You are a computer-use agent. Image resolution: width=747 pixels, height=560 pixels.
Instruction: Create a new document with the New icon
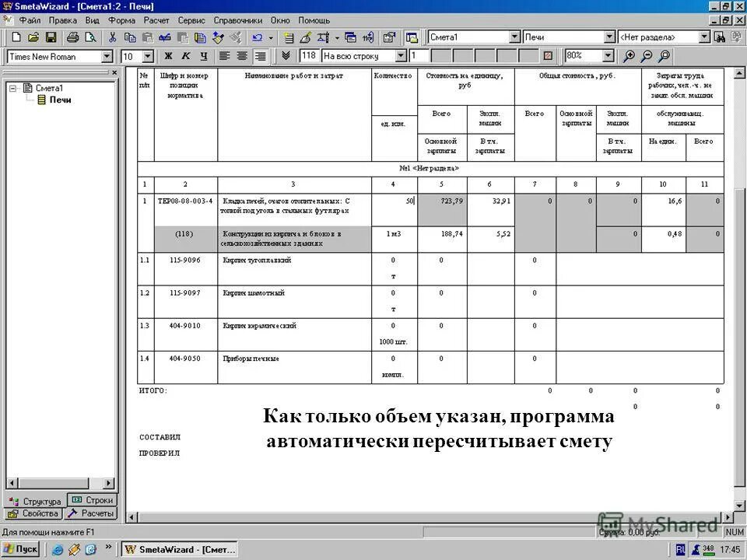[x=16, y=37]
